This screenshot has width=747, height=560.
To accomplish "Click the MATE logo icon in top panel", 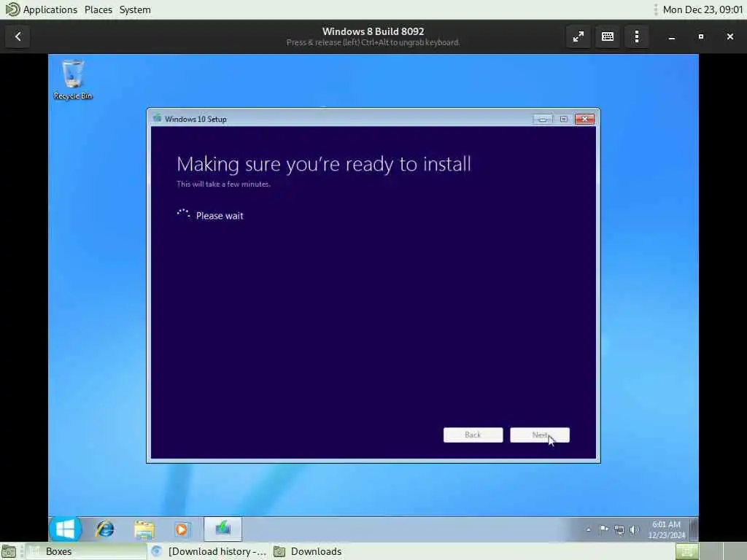I will (x=12, y=9).
